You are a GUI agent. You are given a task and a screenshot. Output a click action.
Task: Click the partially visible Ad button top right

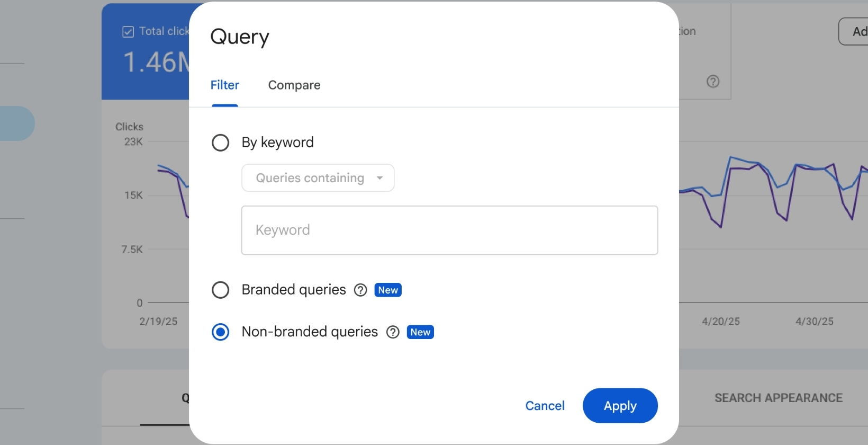857,31
